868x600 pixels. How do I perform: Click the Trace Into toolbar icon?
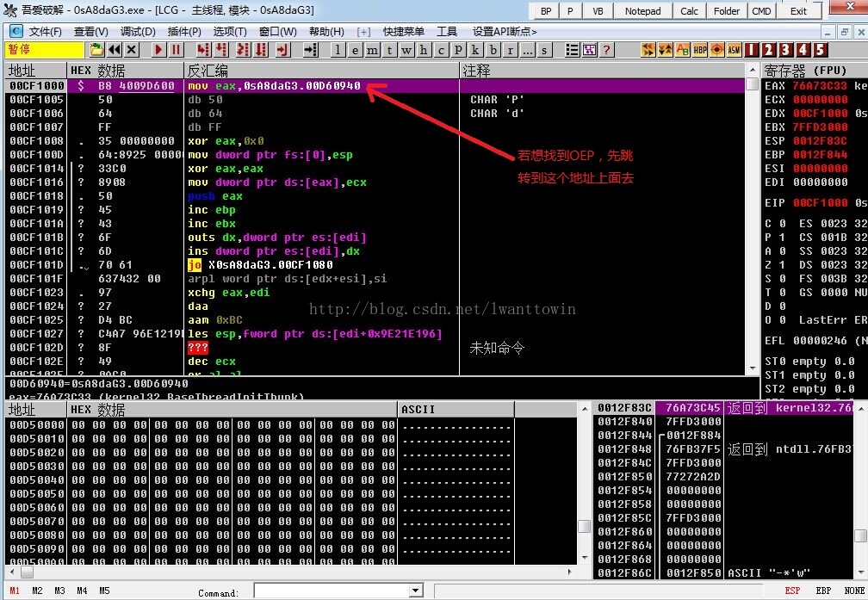point(243,50)
